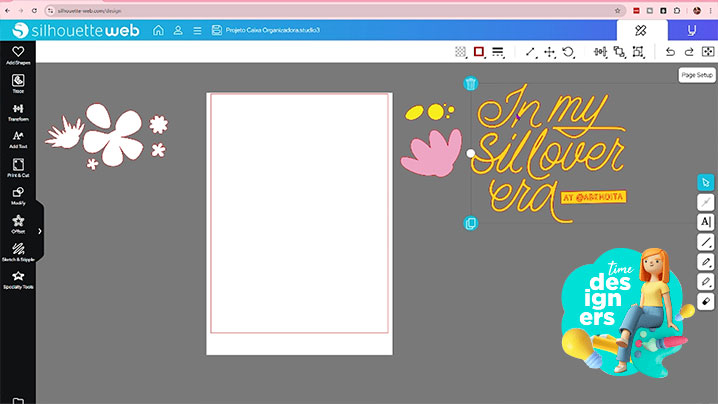Duplicate selection with the copy handle
Screen dimensions: 718x404
[471, 222]
